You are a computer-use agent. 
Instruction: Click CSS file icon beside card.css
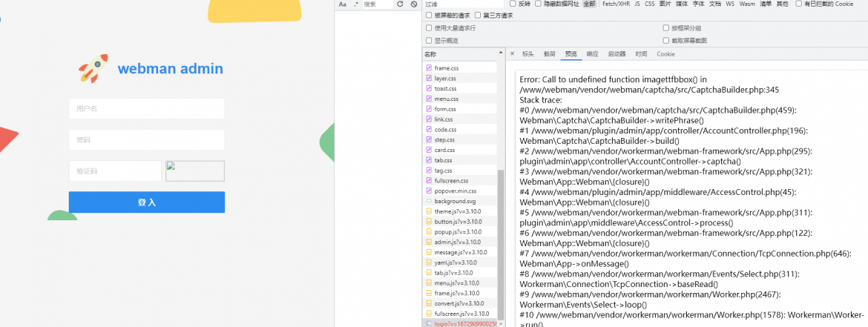[x=429, y=150]
